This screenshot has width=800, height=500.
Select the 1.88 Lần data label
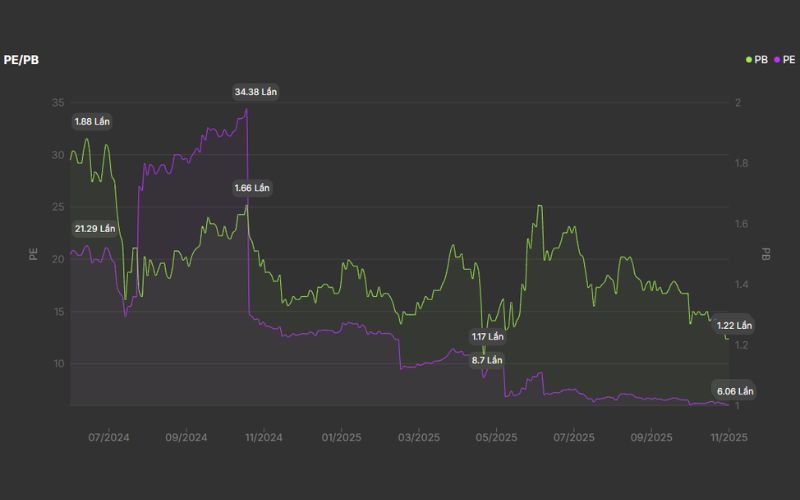(93, 121)
